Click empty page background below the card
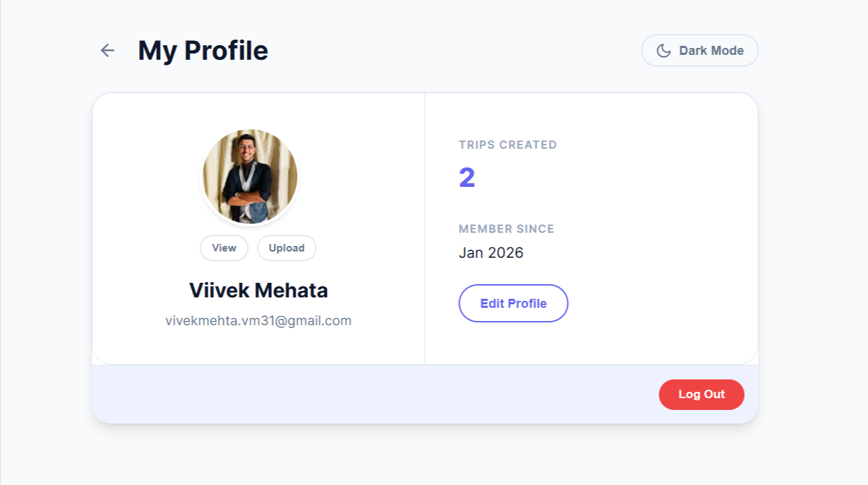Image resolution: width=868 pixels, height=485 pixels. pyautogui.click(x=424, y=455)
